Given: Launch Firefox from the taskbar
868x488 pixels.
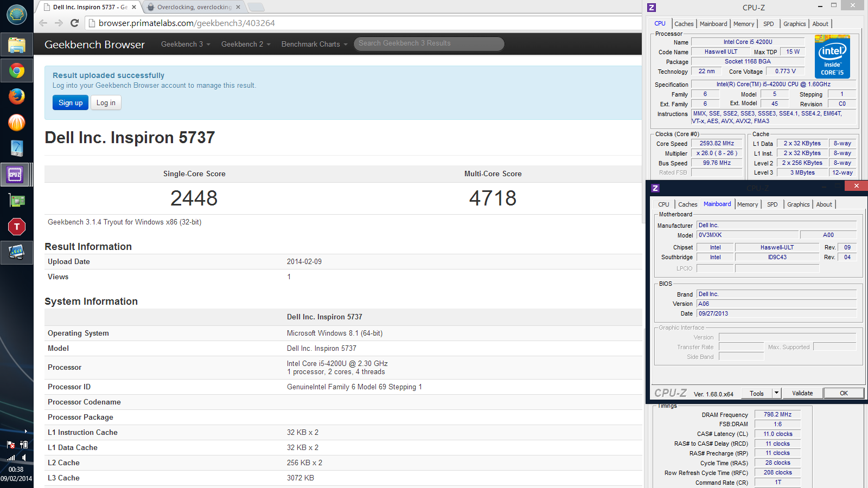Looking at the screenshot, I should [x=17, y=97].
